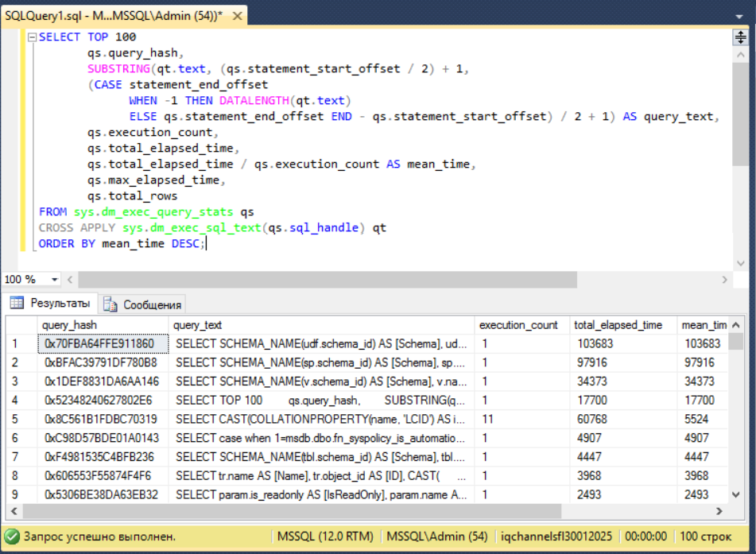Click 00:00:00 elapsed time status entry
The height and width of the screenshot is (554, 756).
pyautogui.click(x=646, y=537)
